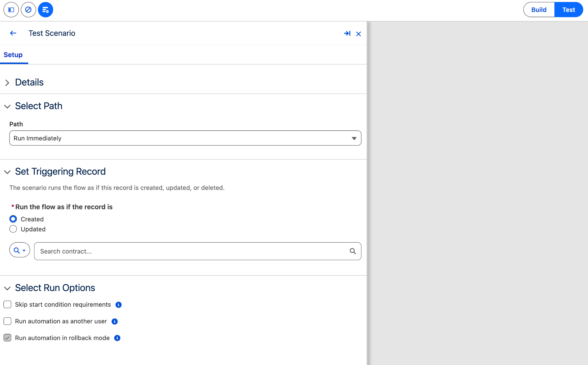Show info for rollback mode option
The height and width of the screenshot is (365, 588).
tap(117, 338)
